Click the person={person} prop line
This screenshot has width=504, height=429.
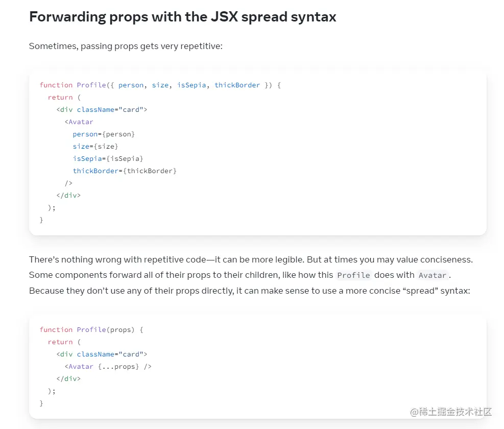coord(104,134)
